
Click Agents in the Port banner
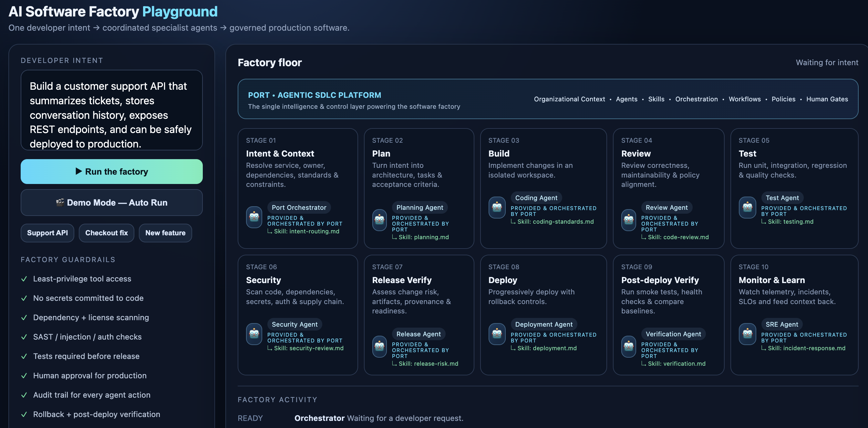(x=627, y=99)
